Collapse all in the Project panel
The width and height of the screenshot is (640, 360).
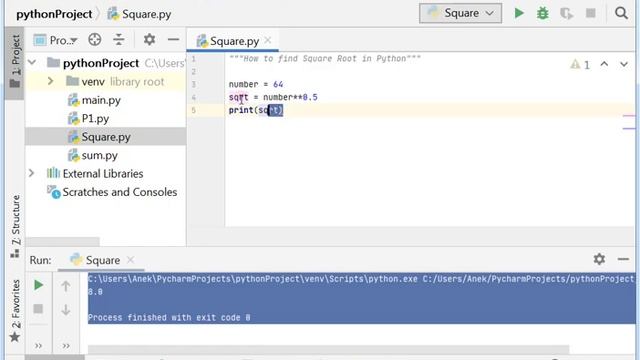pos(119,40)
